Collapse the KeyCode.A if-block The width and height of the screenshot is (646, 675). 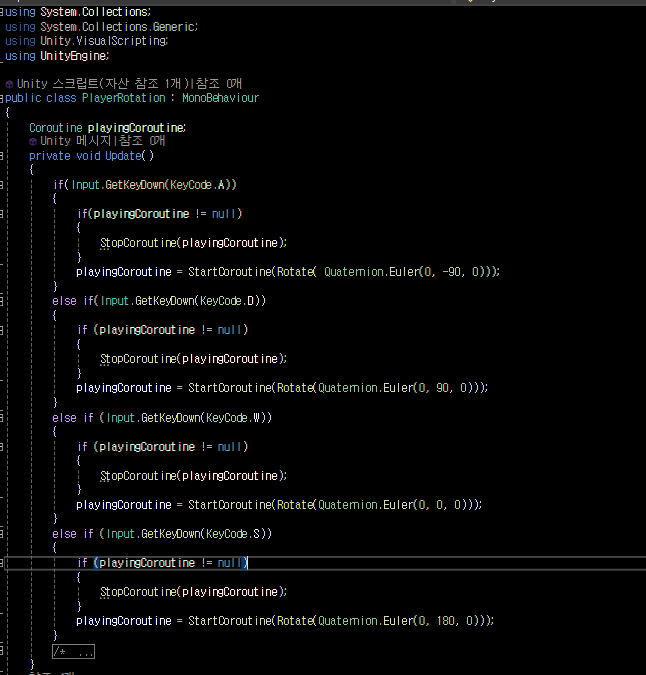point(2,185)
